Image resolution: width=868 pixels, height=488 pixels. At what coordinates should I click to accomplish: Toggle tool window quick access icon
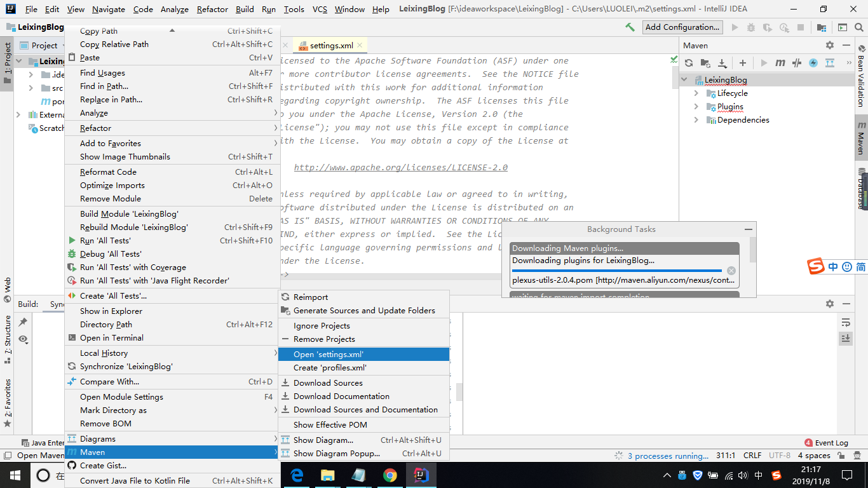[x=7, y=456]
